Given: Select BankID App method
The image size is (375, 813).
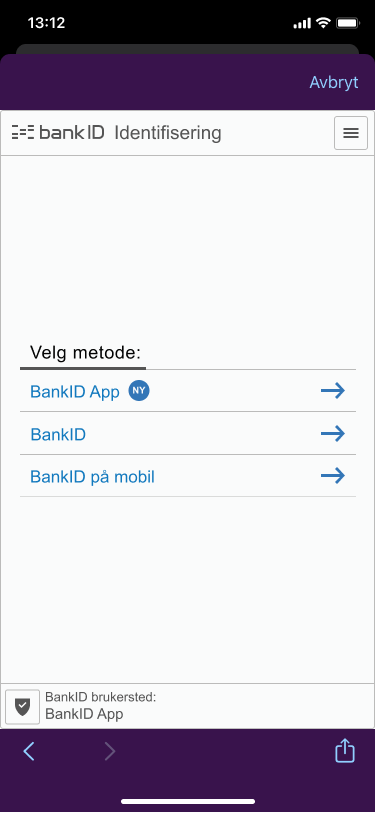Looking at the screenshot, I should point(188,391).
